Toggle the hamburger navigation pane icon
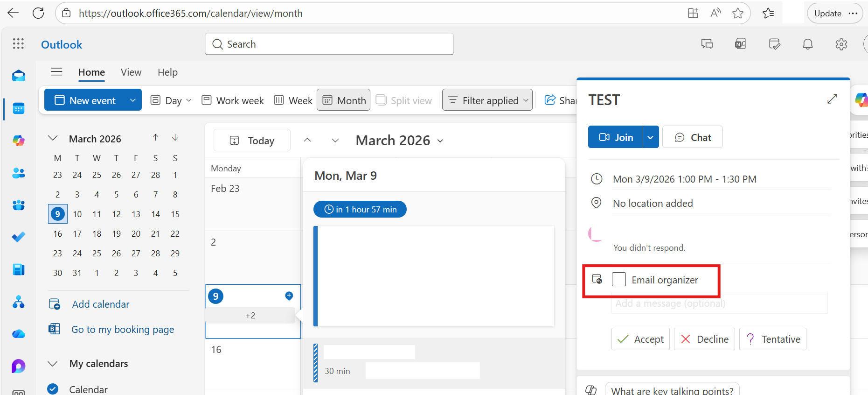The height and width of the screenshot is (395, 868). [x=57, y=71]
